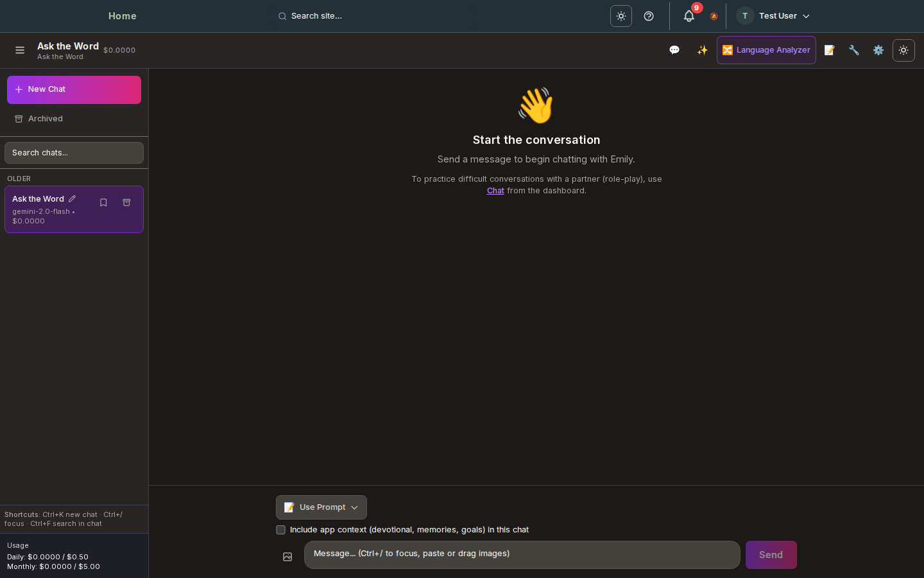Toggle the theme switcher in the top bar

[620, 16]
